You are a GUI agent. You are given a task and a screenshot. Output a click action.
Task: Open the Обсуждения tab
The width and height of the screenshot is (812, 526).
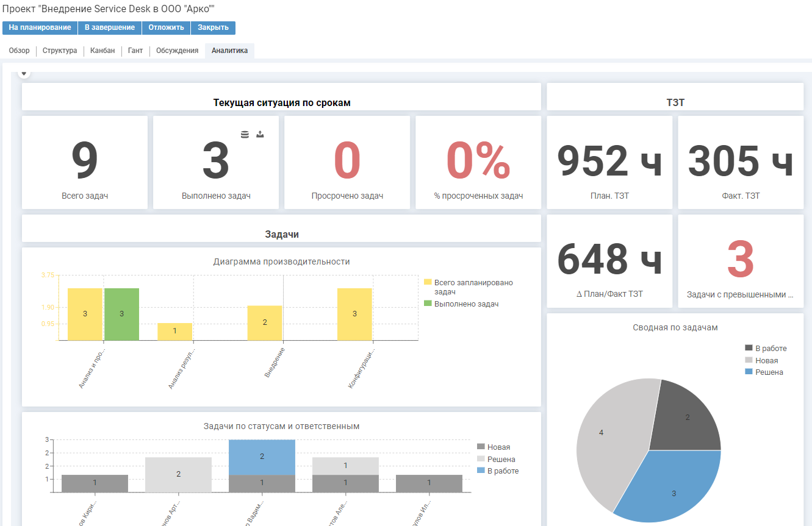(x=177, y=51)
